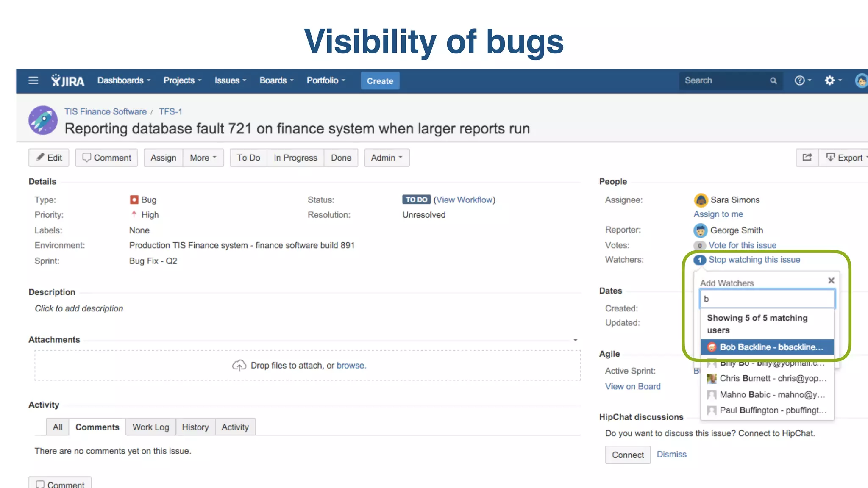This screenshot has width=868, height=488.
Task: Open the help question mark menu
Action: coord(802,80)
